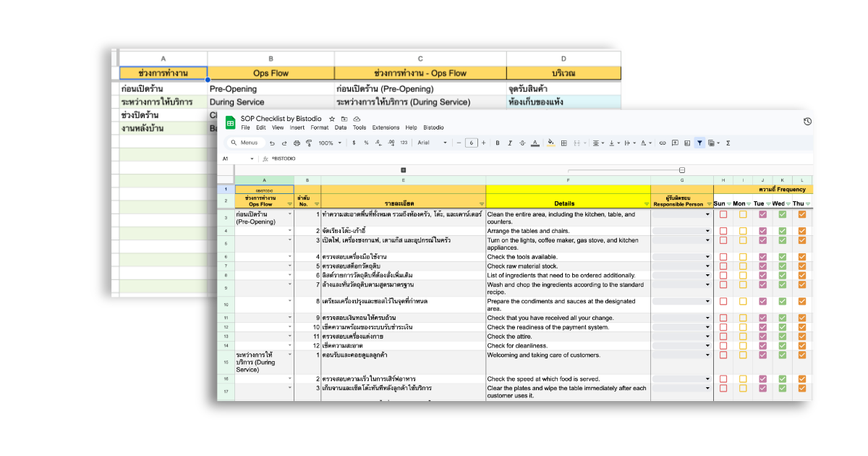868x456 pixels.
Task: Click the Menus search button
Action: 244,143
